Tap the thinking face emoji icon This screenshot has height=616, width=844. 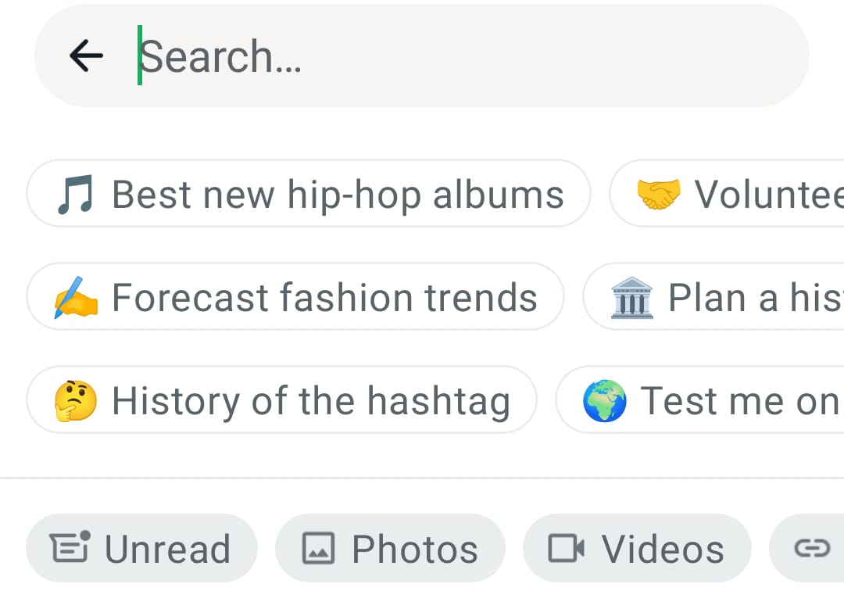[x=75, y=400]
